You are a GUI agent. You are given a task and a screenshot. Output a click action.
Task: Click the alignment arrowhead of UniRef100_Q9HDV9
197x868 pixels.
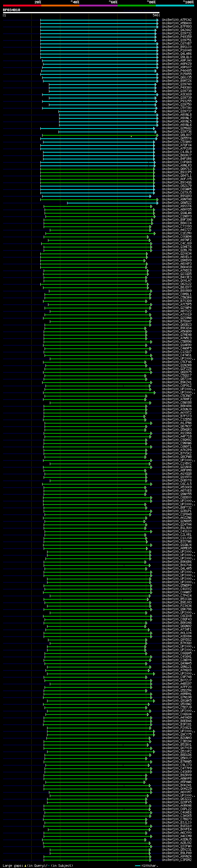(145, 260)
